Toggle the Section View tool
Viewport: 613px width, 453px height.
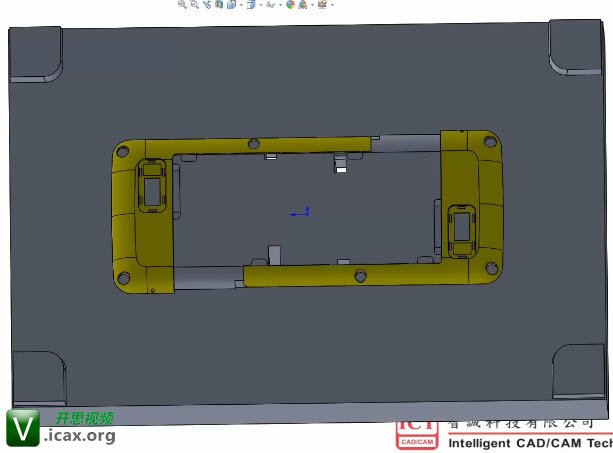pyautogui.click(x=219, y=4)
